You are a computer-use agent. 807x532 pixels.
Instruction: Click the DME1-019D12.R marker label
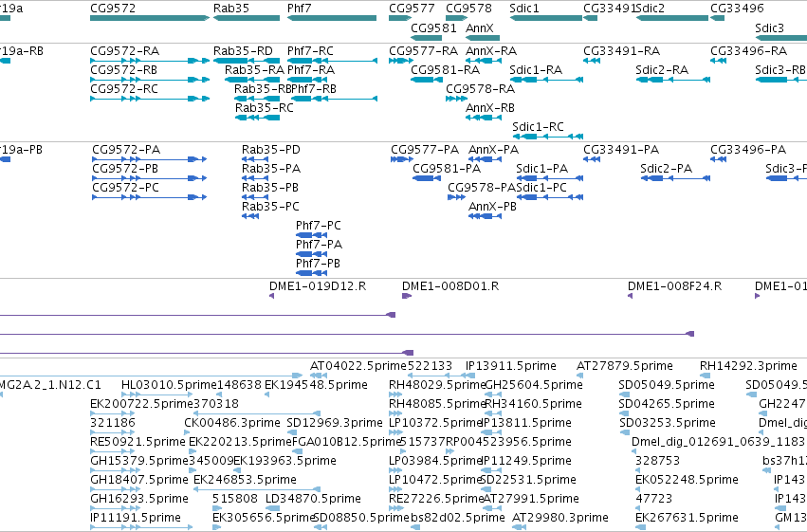click(318, 286)
